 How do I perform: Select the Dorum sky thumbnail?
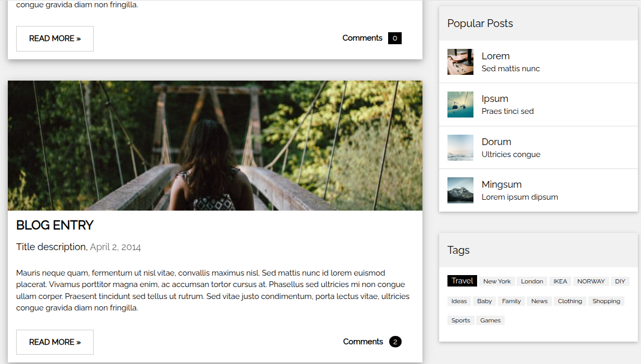point(460,148)
